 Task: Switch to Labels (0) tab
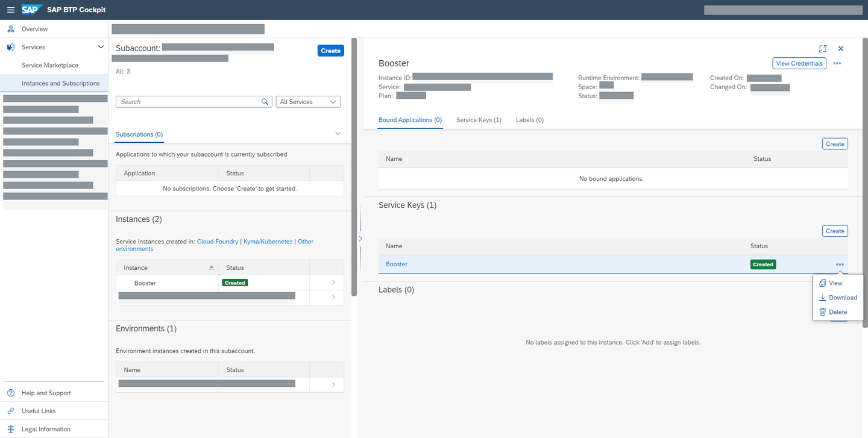point(530,120)
